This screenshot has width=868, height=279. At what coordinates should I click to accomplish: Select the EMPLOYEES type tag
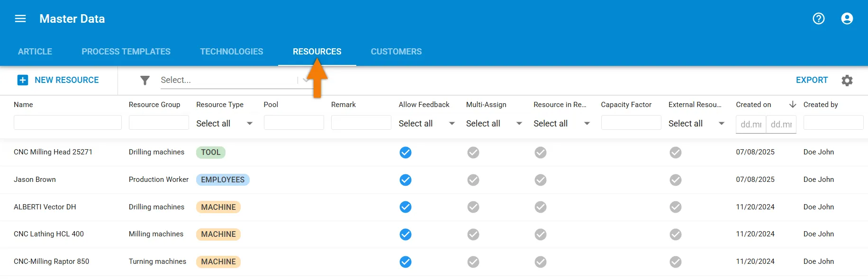[223, 180]
